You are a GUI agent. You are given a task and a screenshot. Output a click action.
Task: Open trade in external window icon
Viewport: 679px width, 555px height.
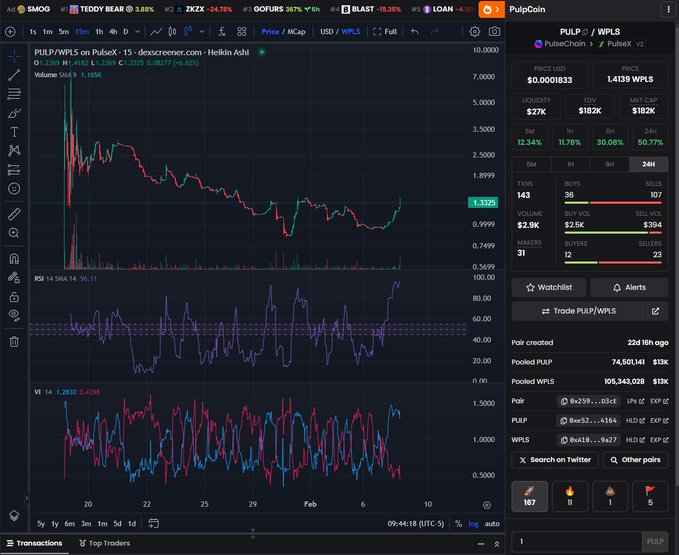tap(655, 311)
